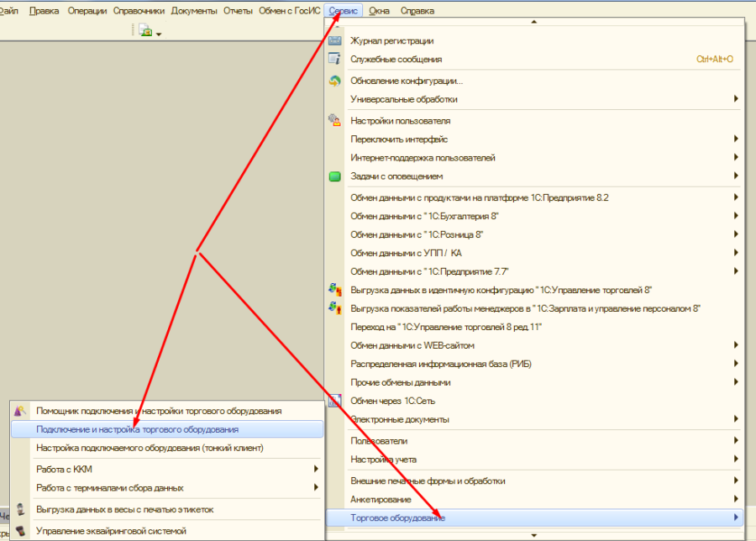Open the toolbar dropdown arrow below Документы
756x541 pixels.
point(159,33)
